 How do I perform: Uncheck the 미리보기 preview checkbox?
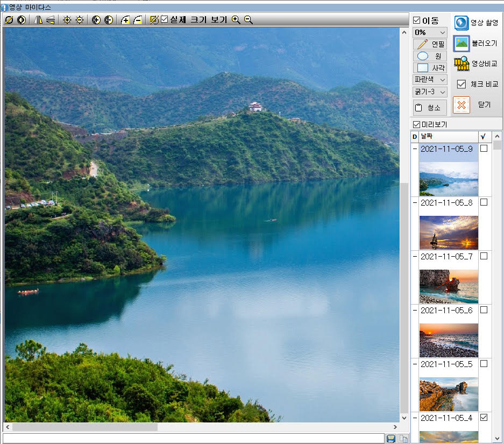click(416, 125)
